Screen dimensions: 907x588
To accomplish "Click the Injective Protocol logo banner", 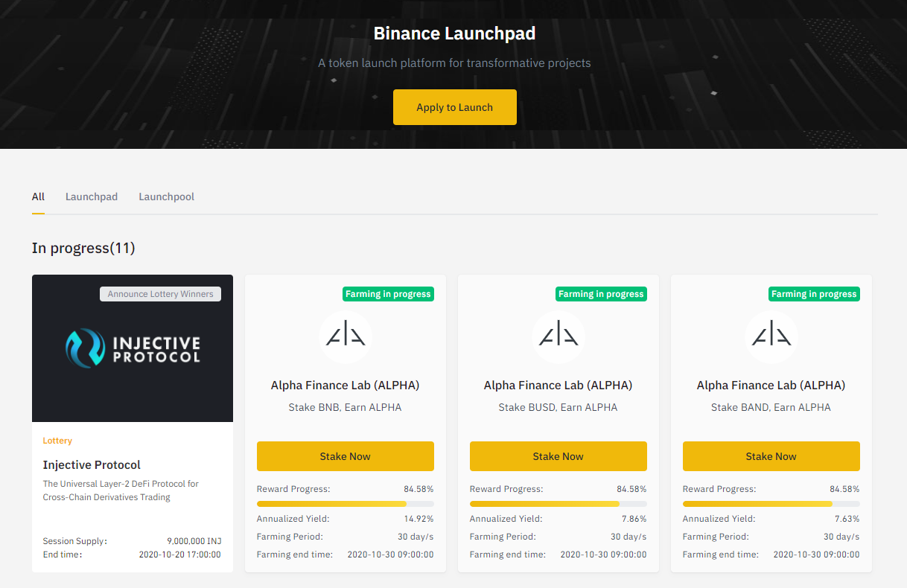I will [133, 348].
